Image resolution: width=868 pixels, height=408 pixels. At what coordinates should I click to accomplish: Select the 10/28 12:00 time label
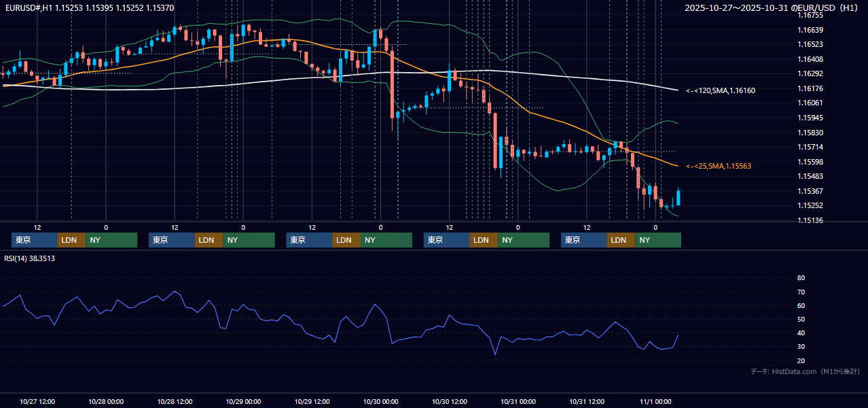[x=175, y=401]
